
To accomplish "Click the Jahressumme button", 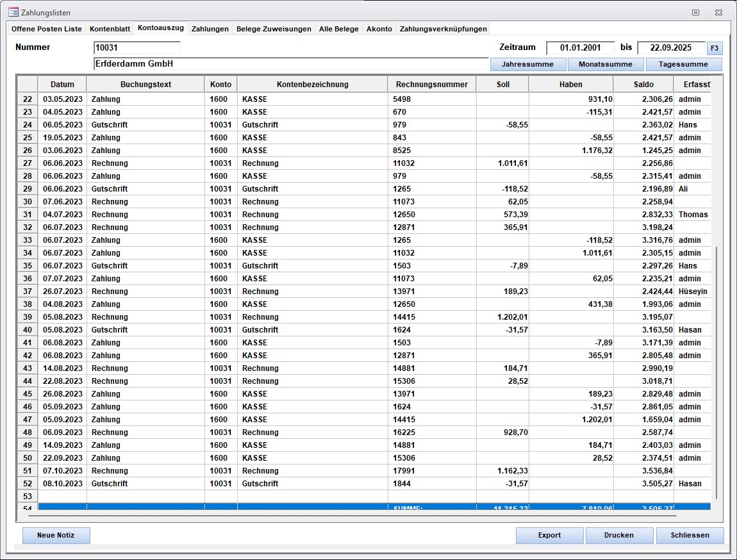I will 528,64.
